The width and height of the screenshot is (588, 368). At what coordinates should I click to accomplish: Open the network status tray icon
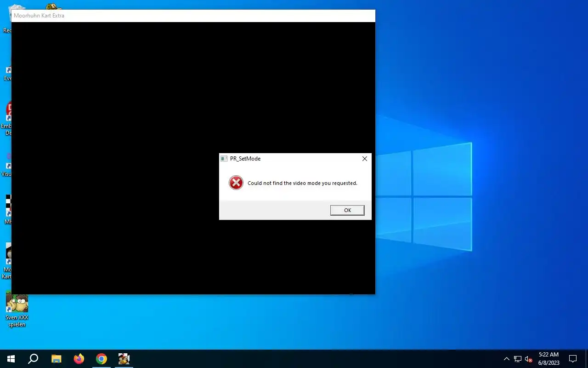click(x=518, y=359)
